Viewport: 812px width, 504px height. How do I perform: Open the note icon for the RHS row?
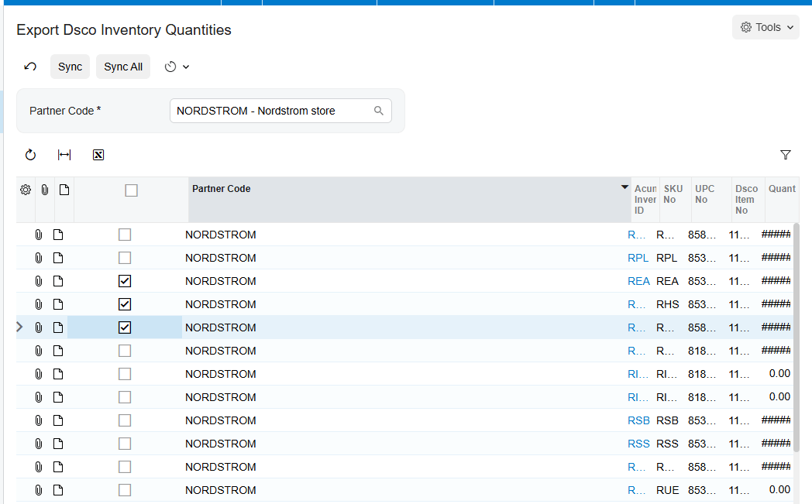pos(58,304)
